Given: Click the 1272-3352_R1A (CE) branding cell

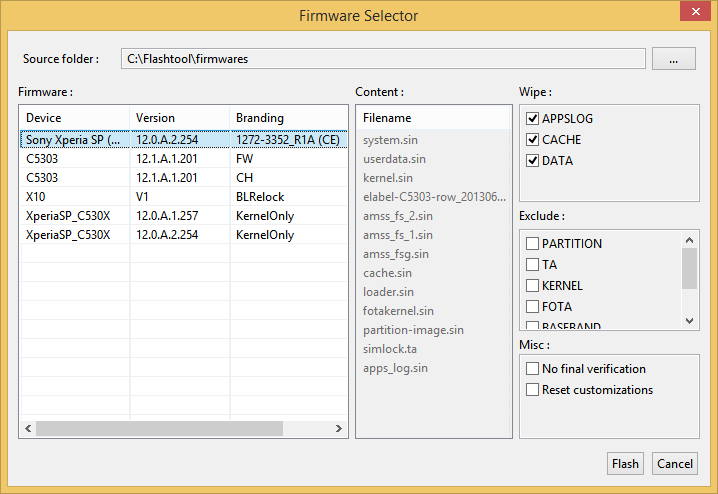Looking at the screenshot, I should tap(288, 140).
